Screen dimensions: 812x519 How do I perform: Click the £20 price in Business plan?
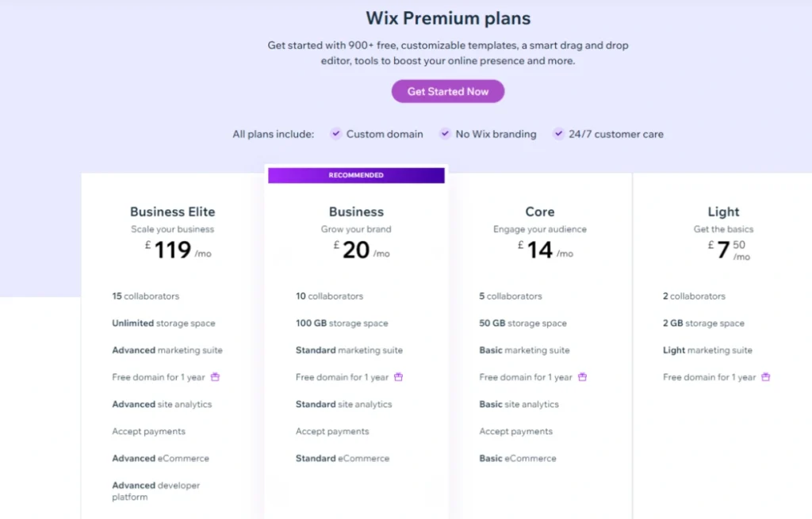(356, 252)
